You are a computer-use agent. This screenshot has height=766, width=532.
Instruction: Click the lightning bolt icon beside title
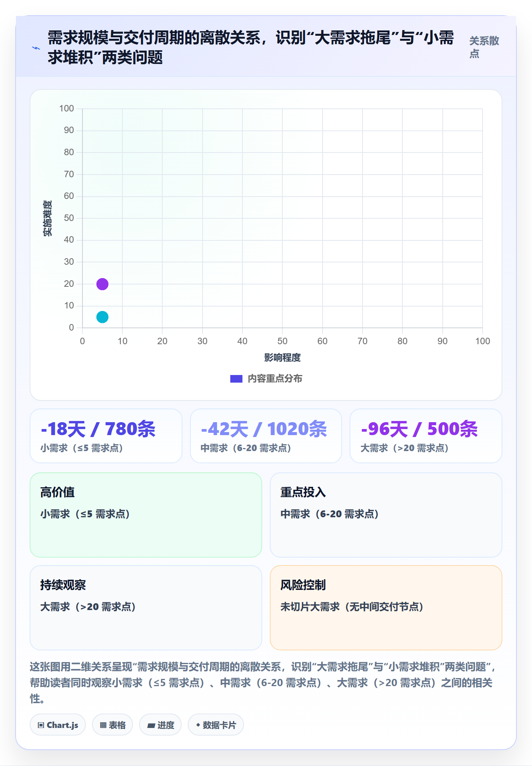click(36, 48)
